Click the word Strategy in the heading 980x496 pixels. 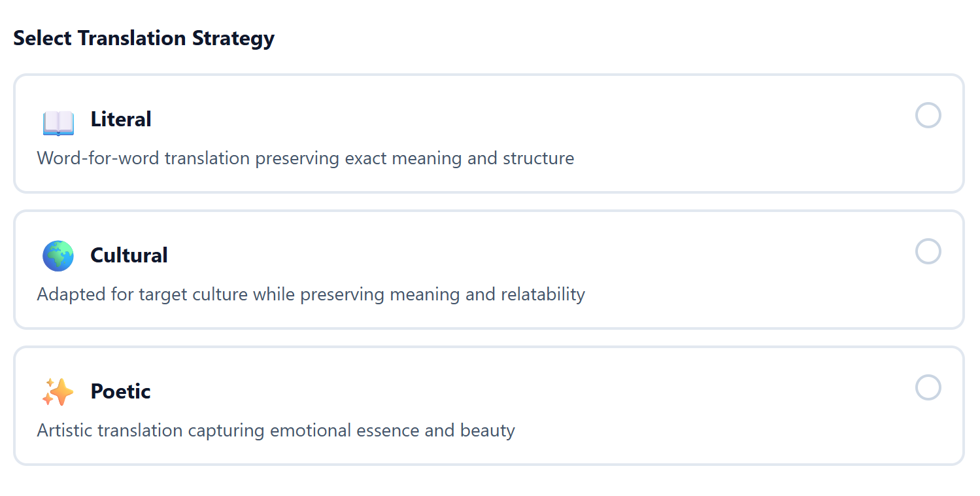[233, 38]
